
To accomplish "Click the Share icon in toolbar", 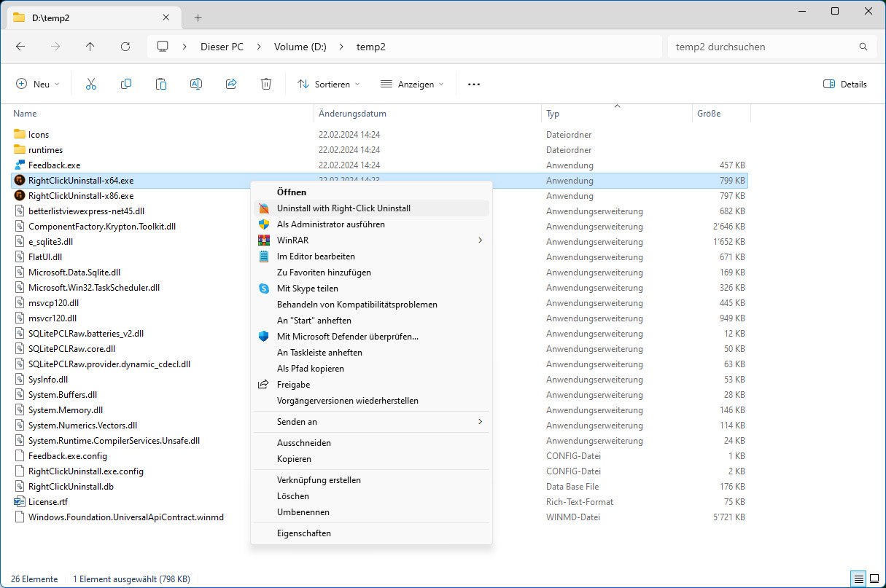I will coord(231,84).
